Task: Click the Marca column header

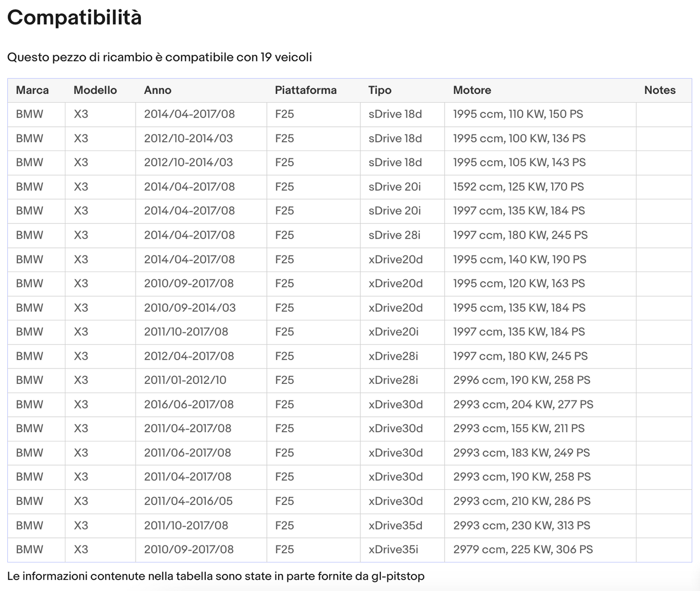Action: (x=32, y=90)
